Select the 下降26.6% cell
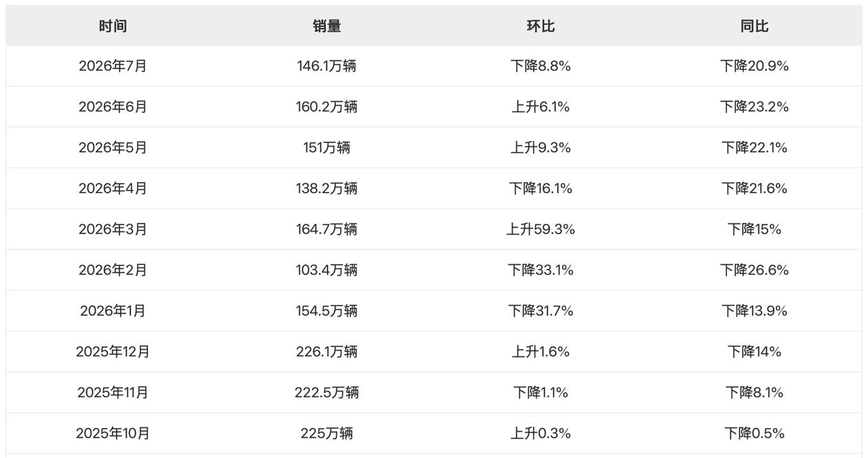This screenshot has height=458, width=868. click(754, 270)
